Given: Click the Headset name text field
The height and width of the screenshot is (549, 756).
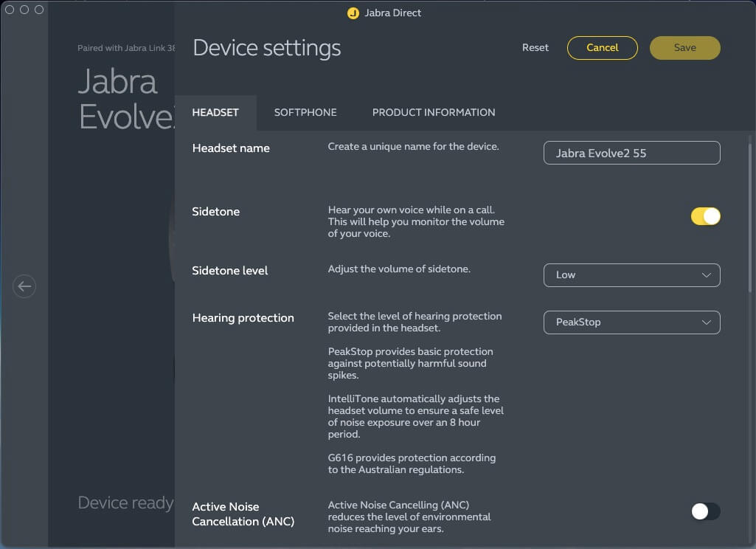Looking at the screenshot, I should [631, 153].
